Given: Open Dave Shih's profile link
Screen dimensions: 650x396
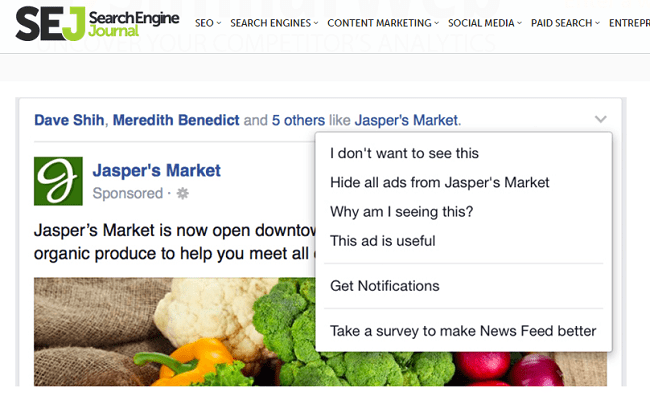Looking at the screenshot, I should 69,120.
